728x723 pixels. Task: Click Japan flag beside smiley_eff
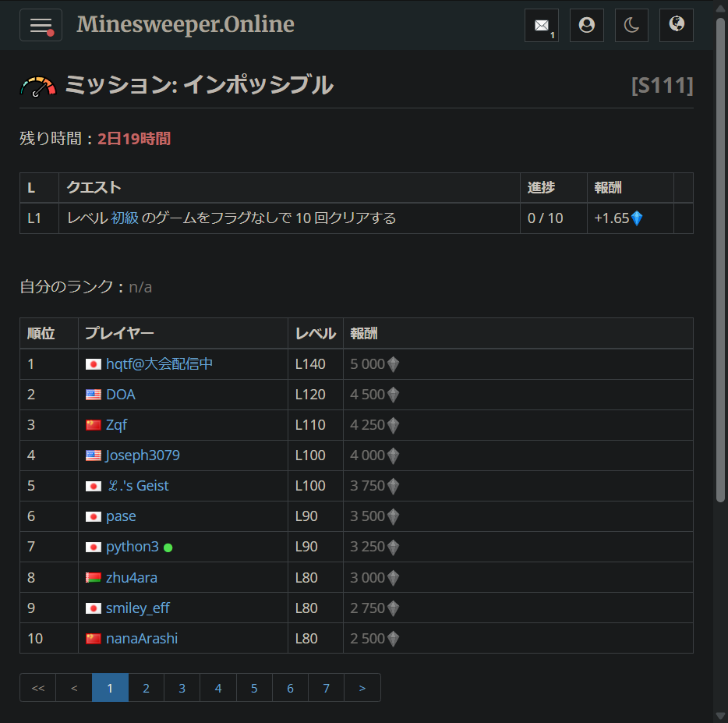tap(94, 608)
